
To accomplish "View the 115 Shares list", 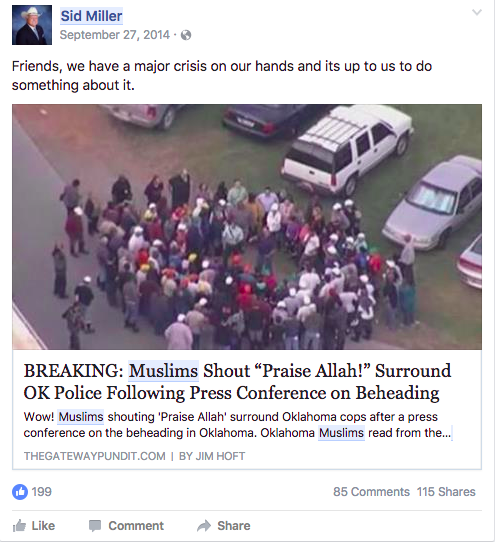I will [x=446, y=492].
